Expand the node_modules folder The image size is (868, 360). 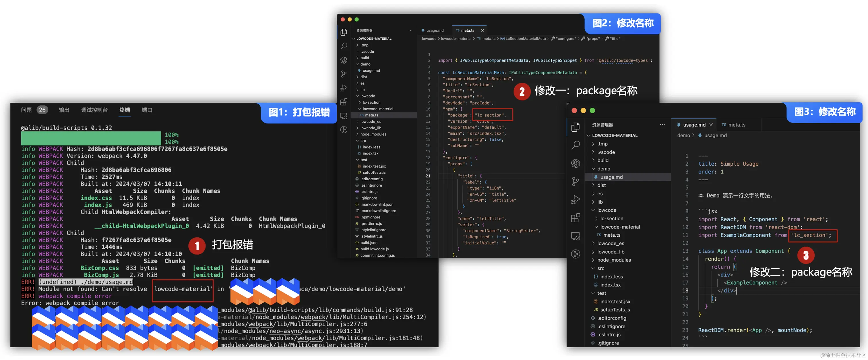point(374,134)
